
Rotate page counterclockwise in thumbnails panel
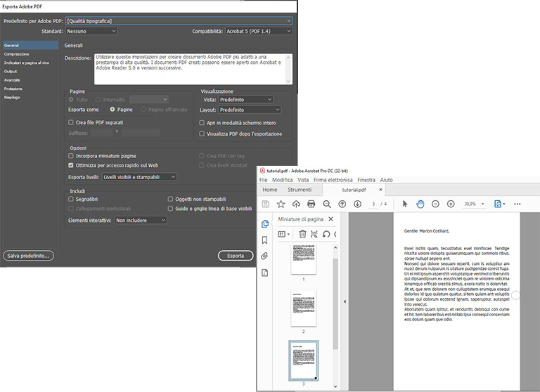coord(326,234)
